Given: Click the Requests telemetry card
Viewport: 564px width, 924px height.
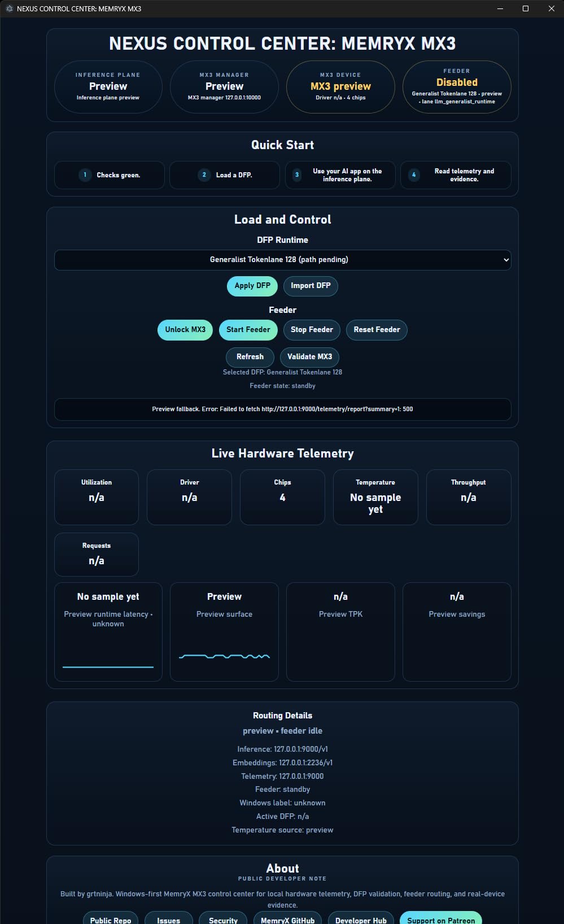Looking at the screenshot, I should coord(97,555).
